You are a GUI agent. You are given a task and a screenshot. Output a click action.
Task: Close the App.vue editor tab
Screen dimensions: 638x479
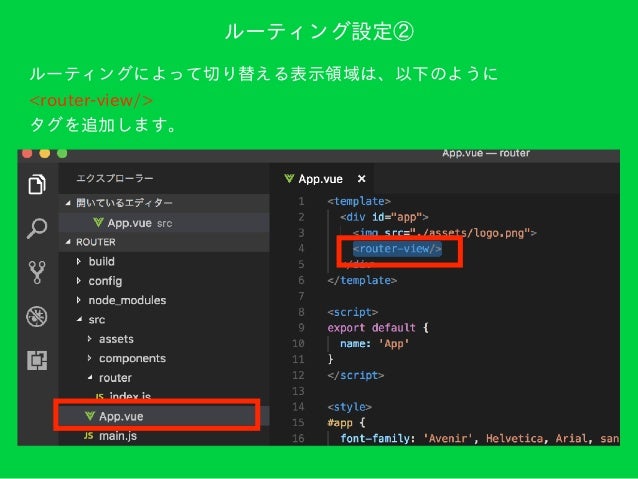pyautogui.click(x=361, y=179)
